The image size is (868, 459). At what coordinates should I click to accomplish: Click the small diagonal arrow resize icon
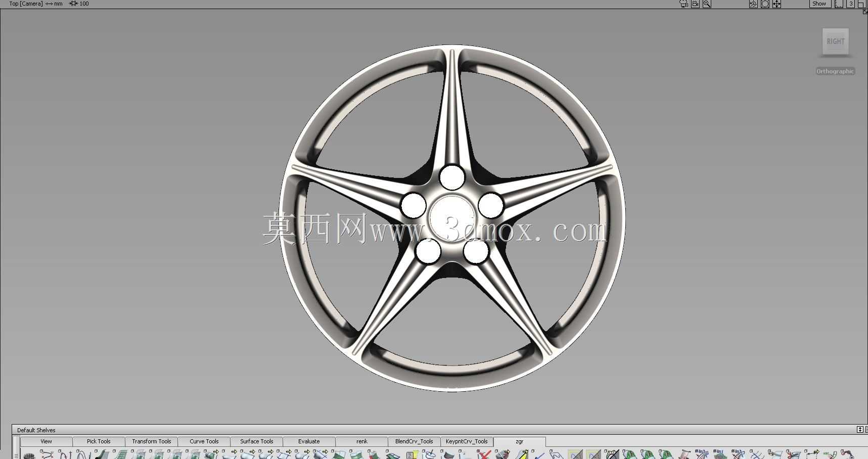[x=865, y=11]
